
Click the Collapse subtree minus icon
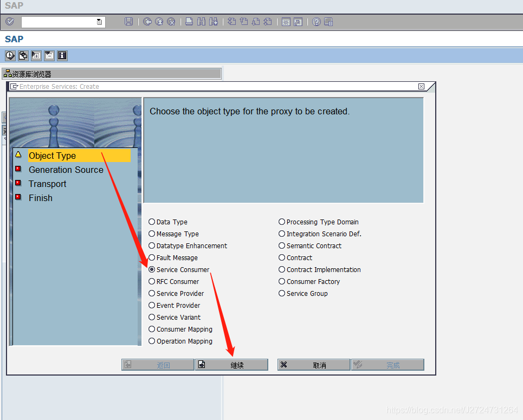49,55
